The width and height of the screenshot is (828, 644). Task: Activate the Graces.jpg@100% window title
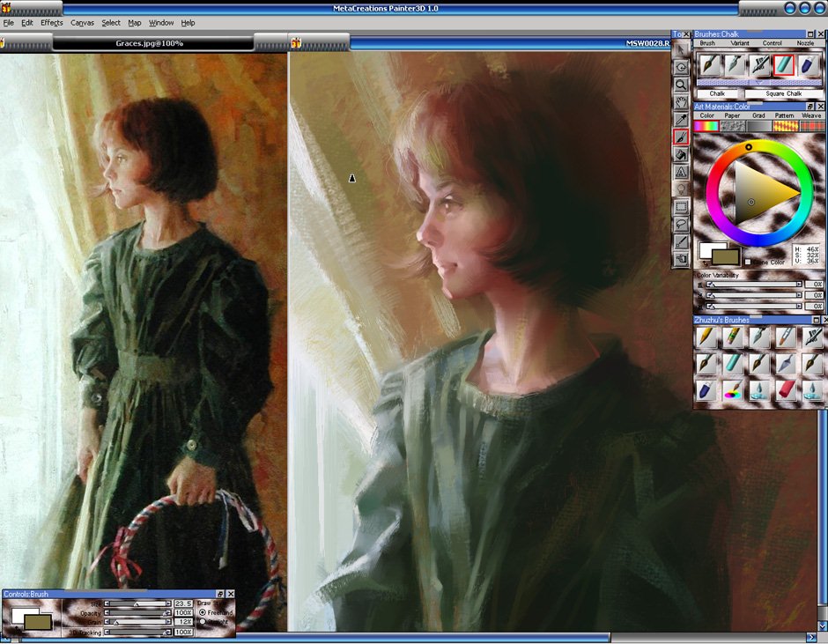(150, 43)
